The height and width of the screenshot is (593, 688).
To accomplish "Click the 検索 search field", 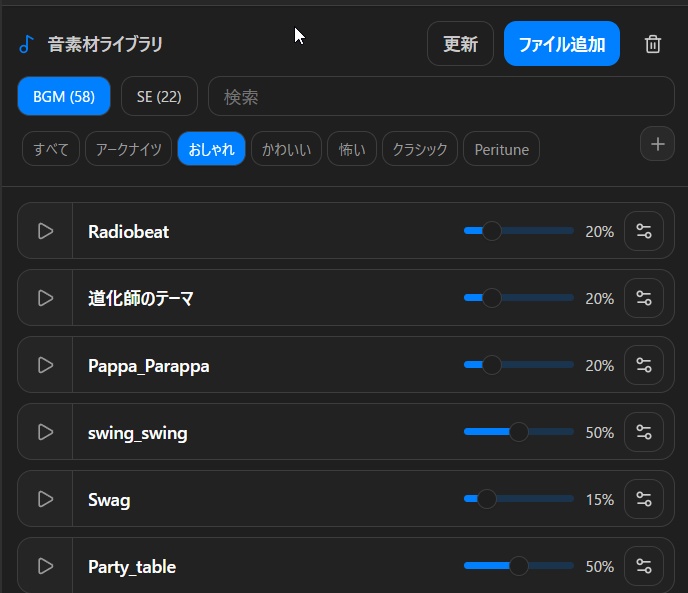I will pyautogui.click(x=440, y=97).
